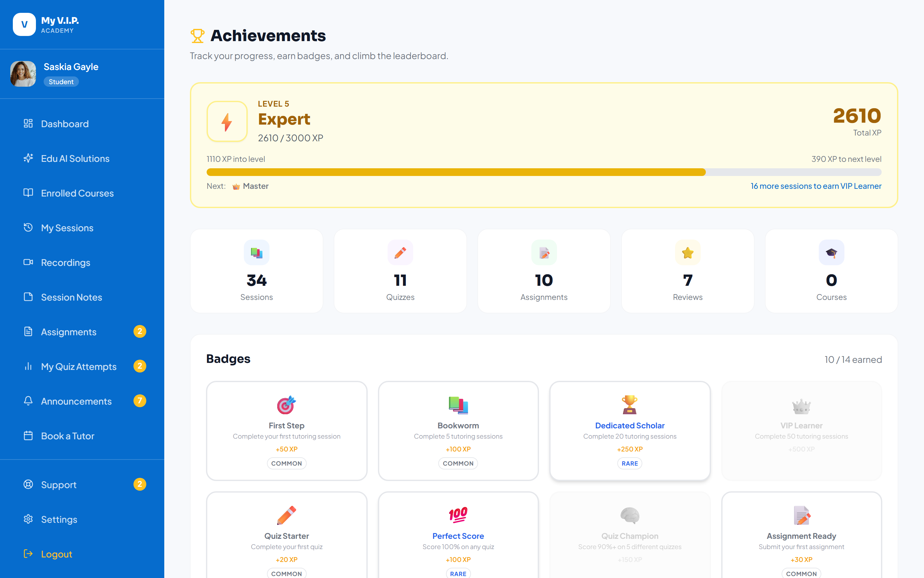Click the Announcements count badge showing 7
The image size is (924, 578).
pos(140,401)
